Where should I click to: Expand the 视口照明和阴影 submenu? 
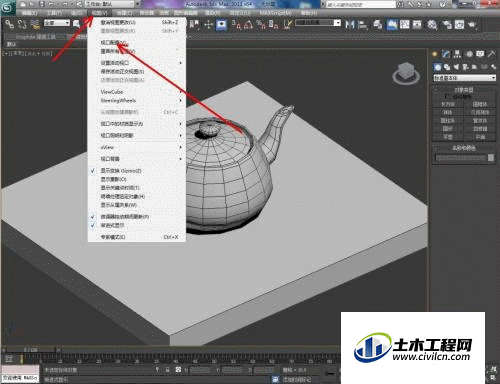(x=137, y=135)
